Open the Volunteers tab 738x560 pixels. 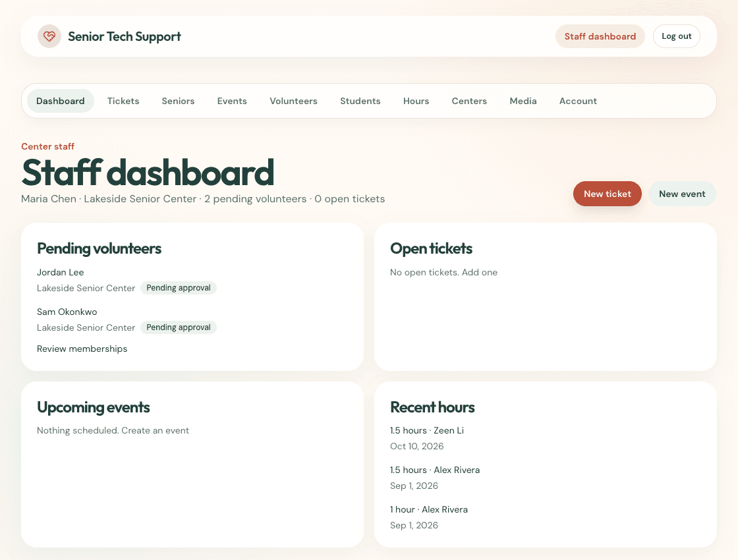(294, 101)
